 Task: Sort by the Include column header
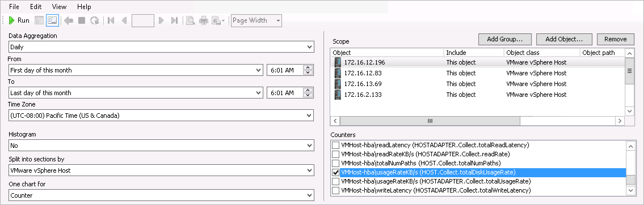coord(474,53)
